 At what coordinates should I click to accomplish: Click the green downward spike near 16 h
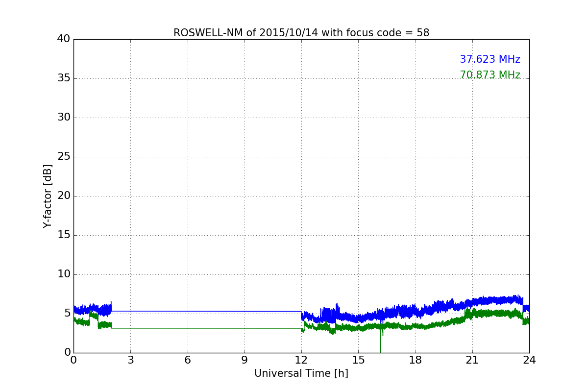[x=380, y=341]
